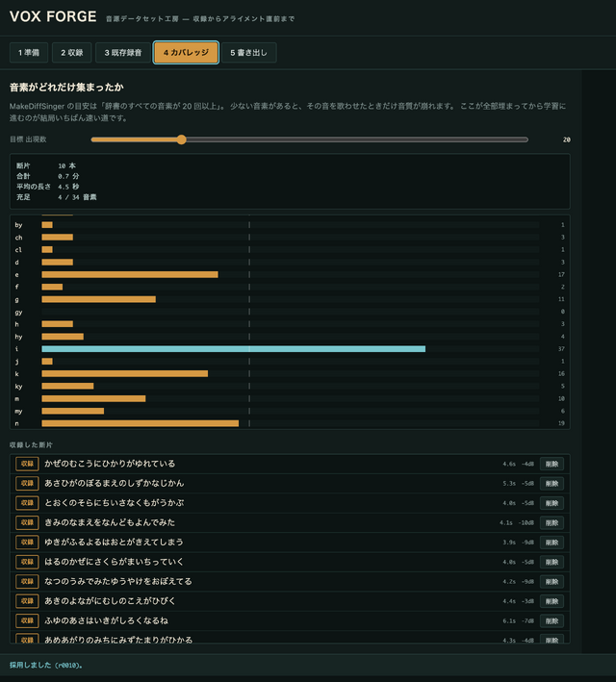
Task: Click the 収録 badge beside きみのなまえをなんどもよんでみた
Action: pyautogui.click(x=27, y=523)
